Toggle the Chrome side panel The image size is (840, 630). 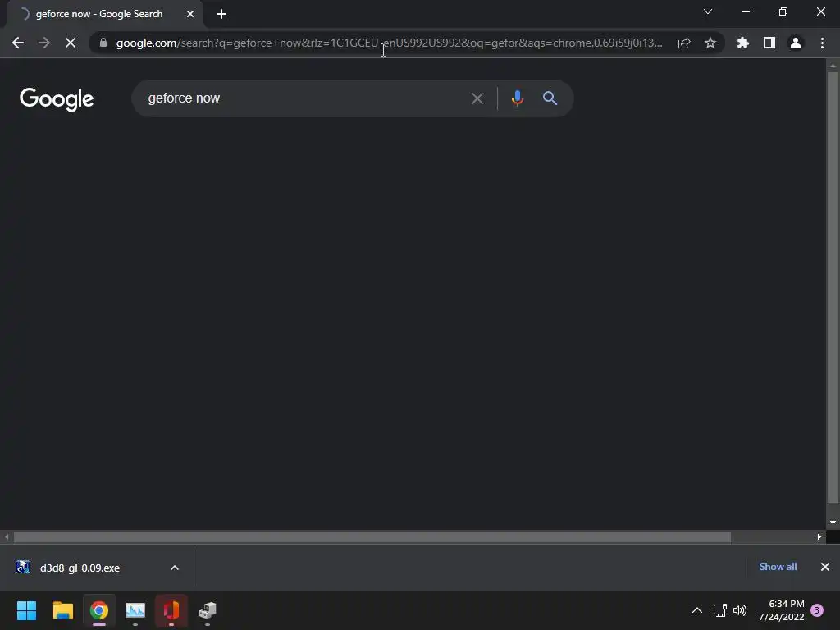769,43
